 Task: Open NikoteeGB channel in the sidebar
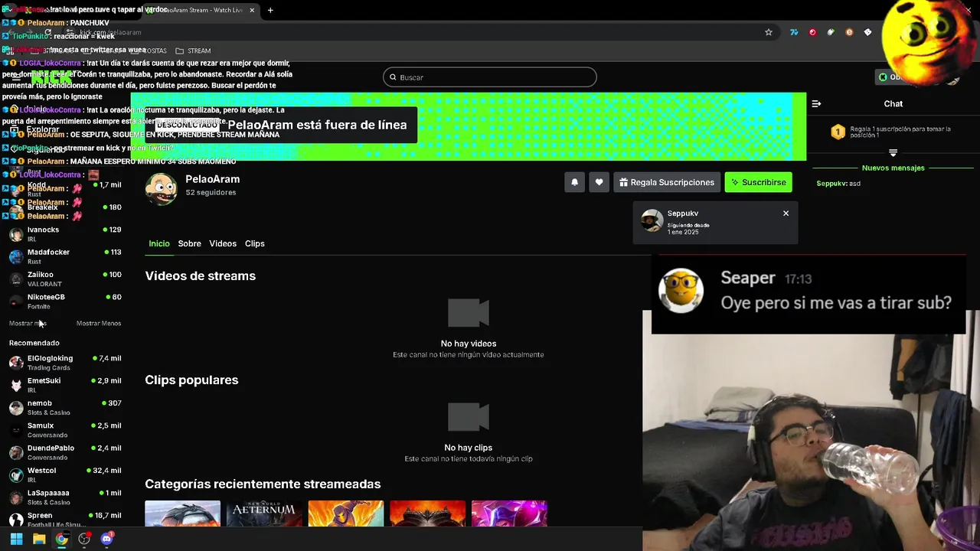click(65, 302)
